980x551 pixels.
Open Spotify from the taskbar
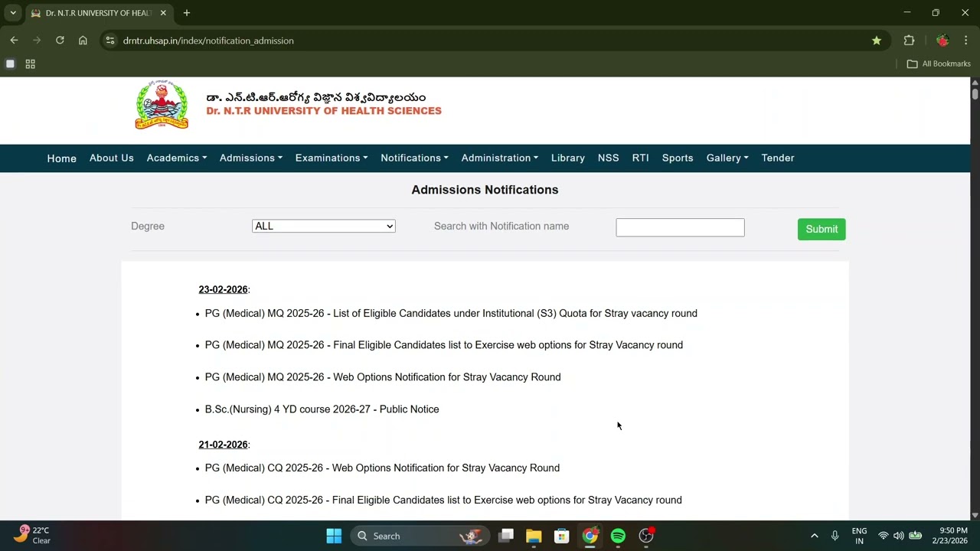(x=618, y=536)
